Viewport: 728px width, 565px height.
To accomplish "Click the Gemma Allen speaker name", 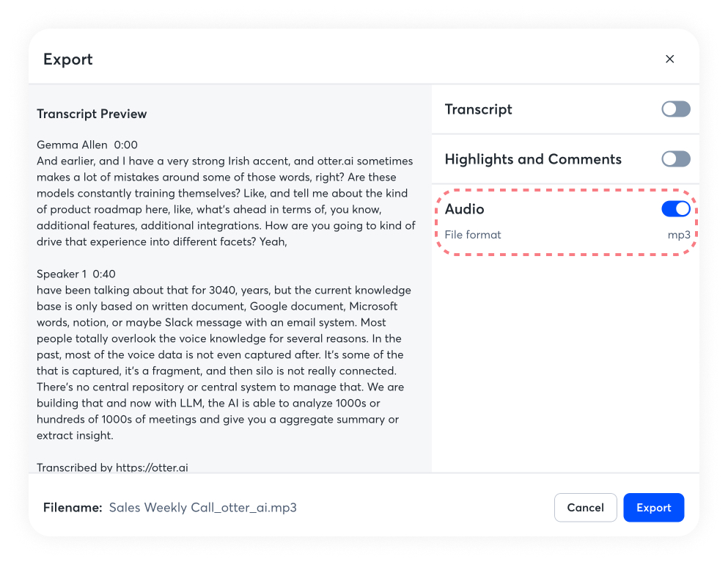I will pos(72,145).
